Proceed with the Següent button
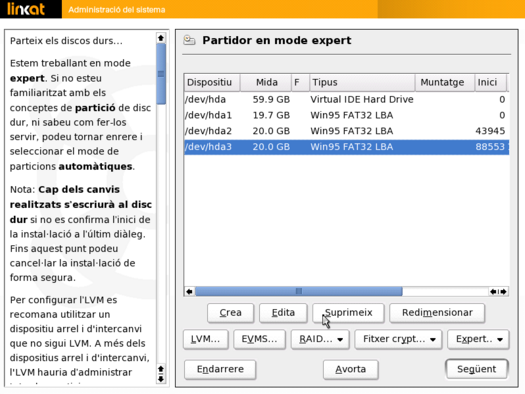The image size is (525, 394). click(477, 369)
